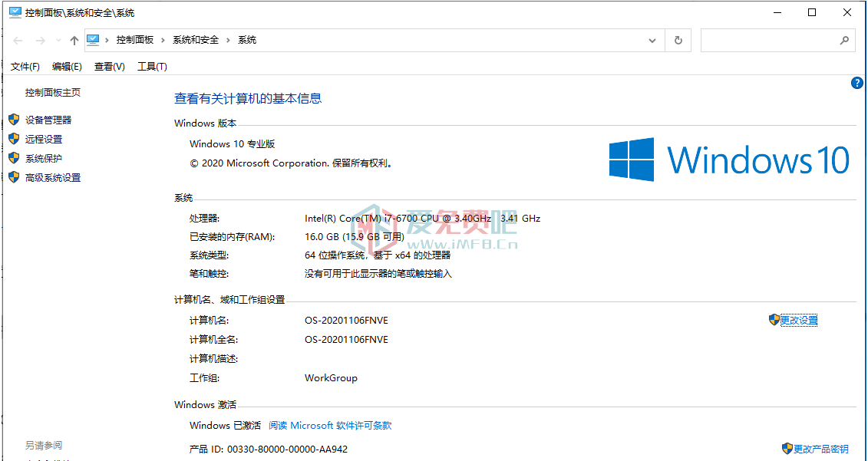Click 计算机名 value OS-20201106FNVE
868x461 pixels.
(x=347, y=321)
